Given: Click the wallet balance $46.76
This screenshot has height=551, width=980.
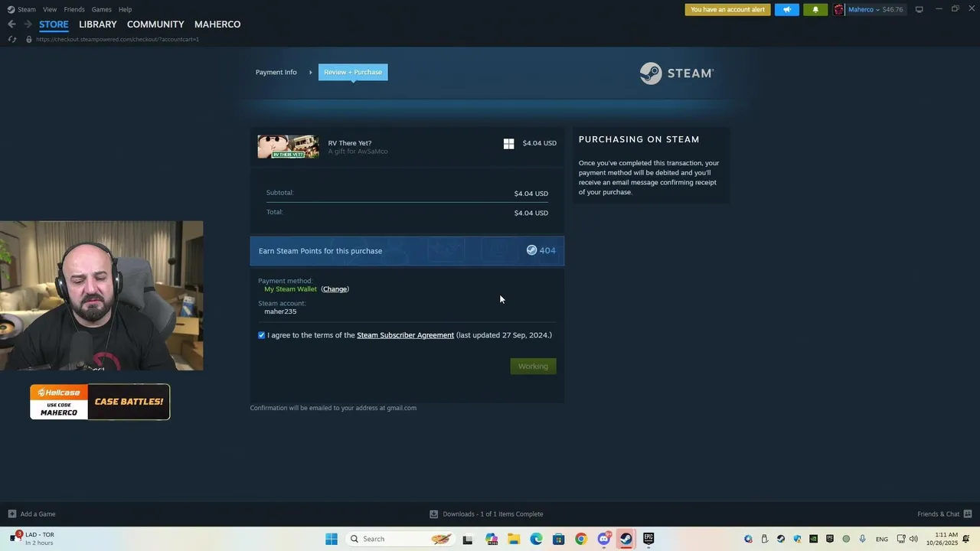Looking at the screenshot, I should (893, 10).
